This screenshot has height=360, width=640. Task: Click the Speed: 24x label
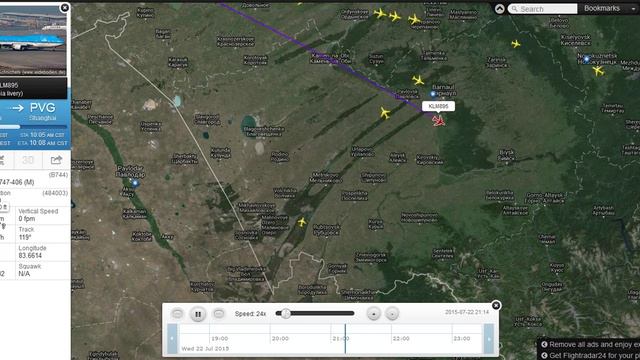(x=250, y=314)
